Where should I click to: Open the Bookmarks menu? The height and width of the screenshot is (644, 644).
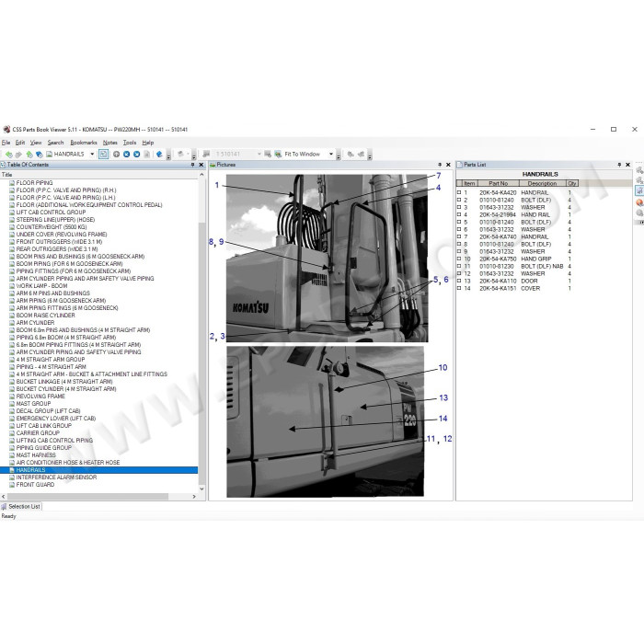[x=84, y=143]
